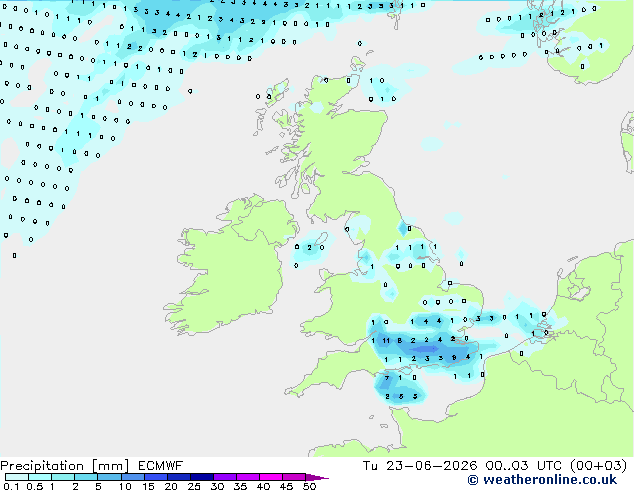634x490 pixels.
Task: Click the Precipitation [mm] title text
Action: point(65,466)
